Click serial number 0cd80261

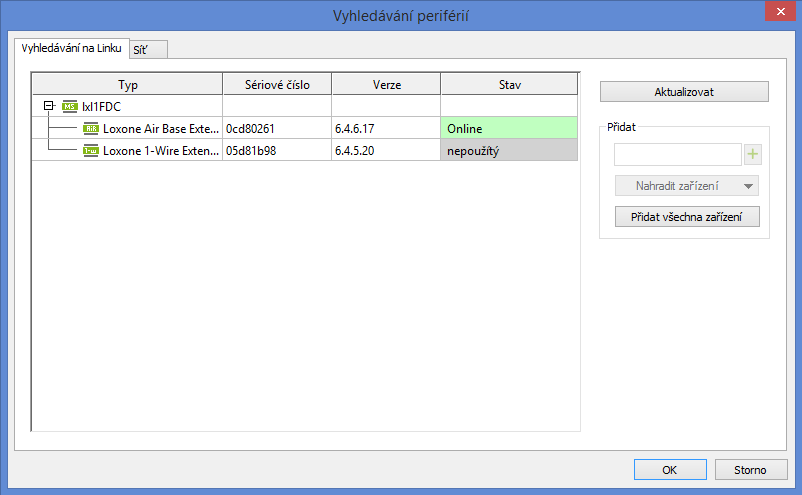point(251,129)
